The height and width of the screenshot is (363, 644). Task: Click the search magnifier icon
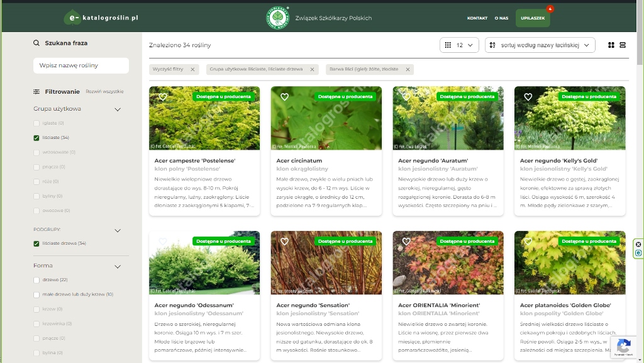36,43
